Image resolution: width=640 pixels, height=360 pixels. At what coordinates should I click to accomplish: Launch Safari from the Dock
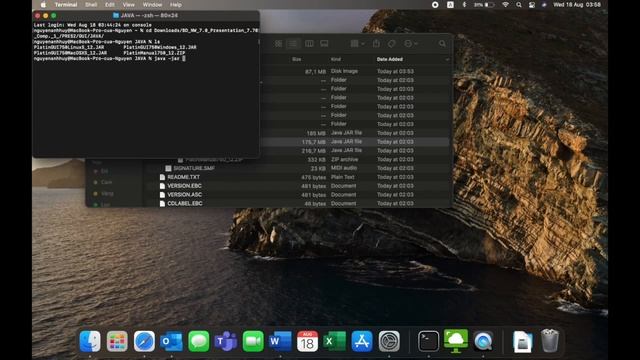tap(144, 341)
